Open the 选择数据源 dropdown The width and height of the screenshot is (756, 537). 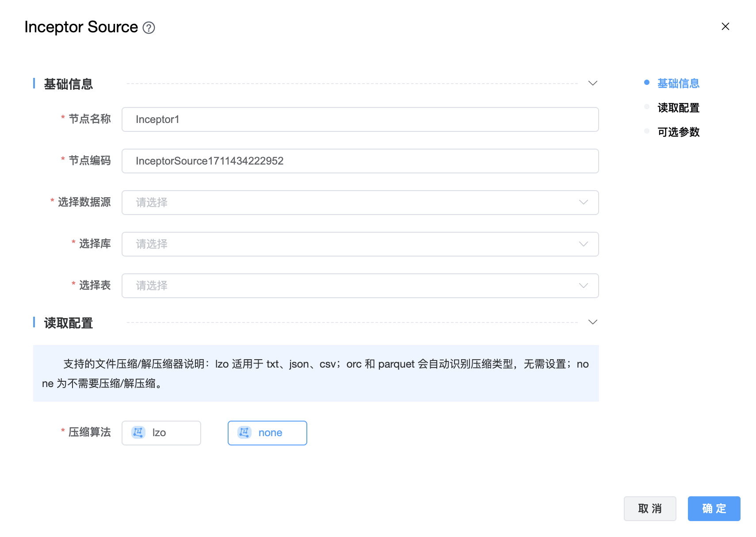360,203
